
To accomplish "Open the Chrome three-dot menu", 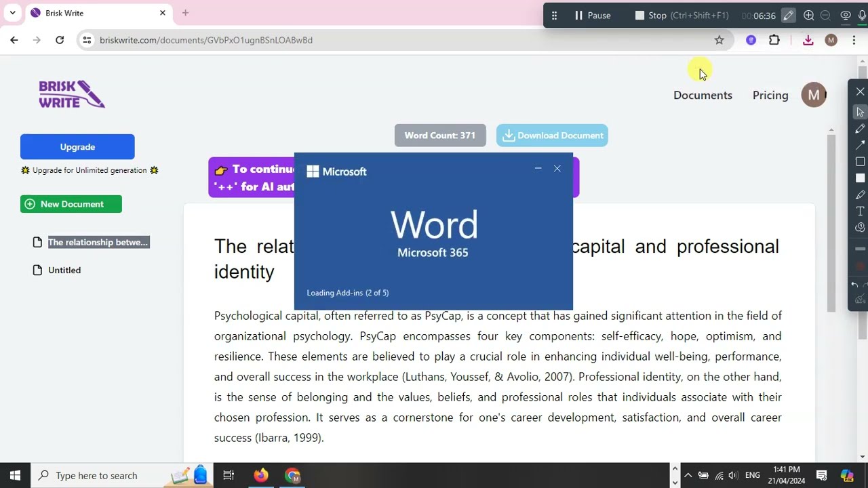I will coord(854,40).
